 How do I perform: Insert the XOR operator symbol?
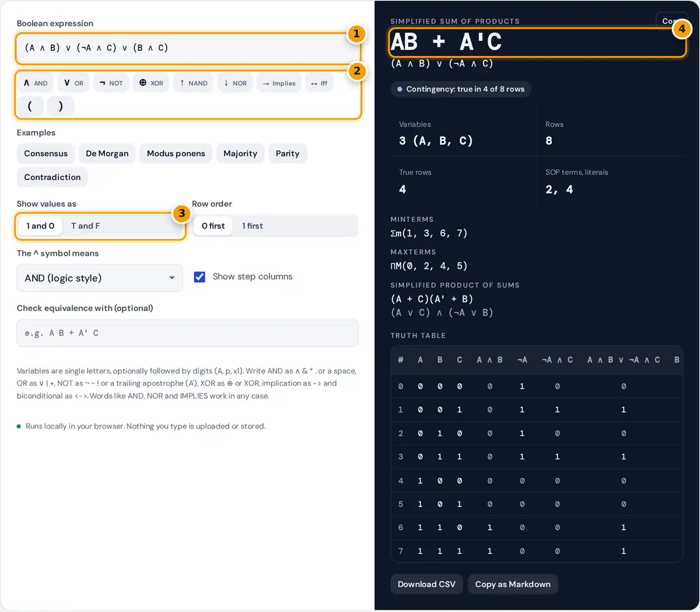click(x=151, y=83)
